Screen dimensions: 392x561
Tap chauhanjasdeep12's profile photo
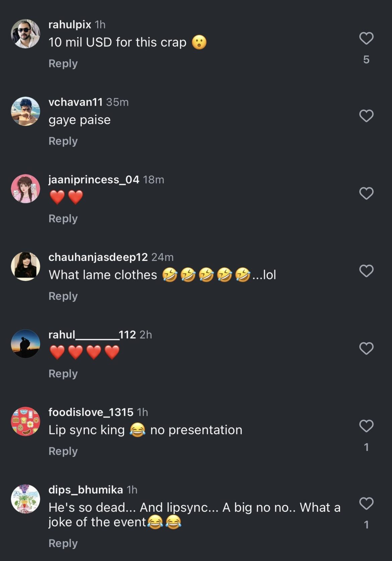pos(25,266)
